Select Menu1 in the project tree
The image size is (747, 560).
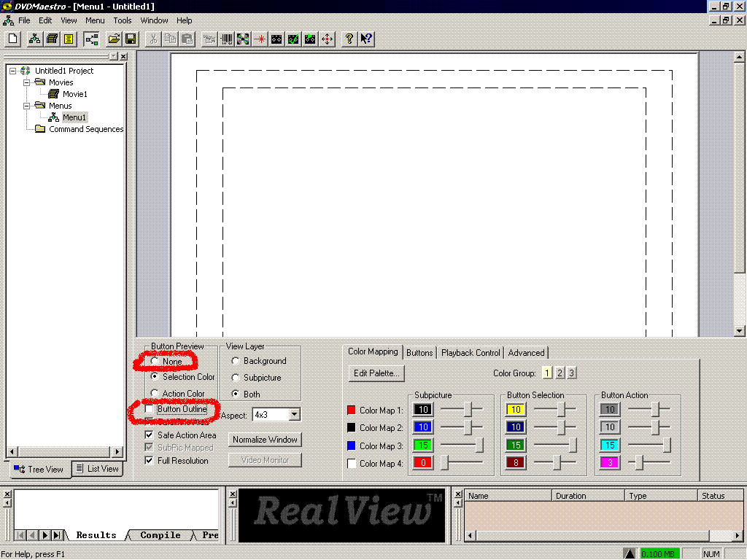coord(74,117)
